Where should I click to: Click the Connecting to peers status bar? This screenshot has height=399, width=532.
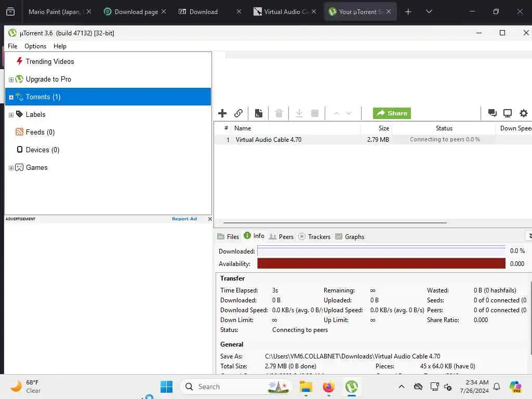[x=445, y=139]
